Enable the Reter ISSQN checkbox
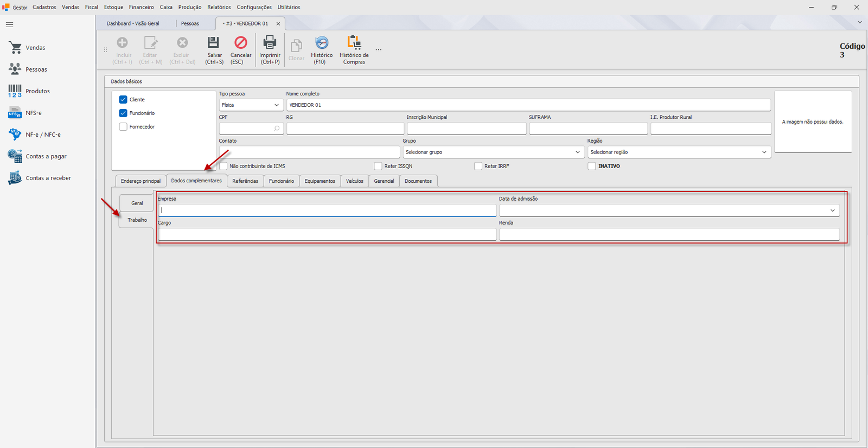 378,166
